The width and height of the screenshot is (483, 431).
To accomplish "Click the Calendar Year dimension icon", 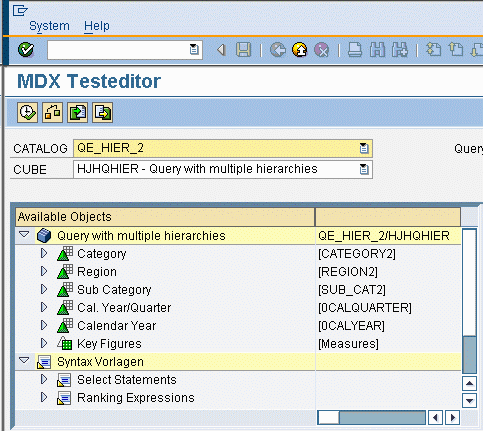I will (x=65, y=326).
